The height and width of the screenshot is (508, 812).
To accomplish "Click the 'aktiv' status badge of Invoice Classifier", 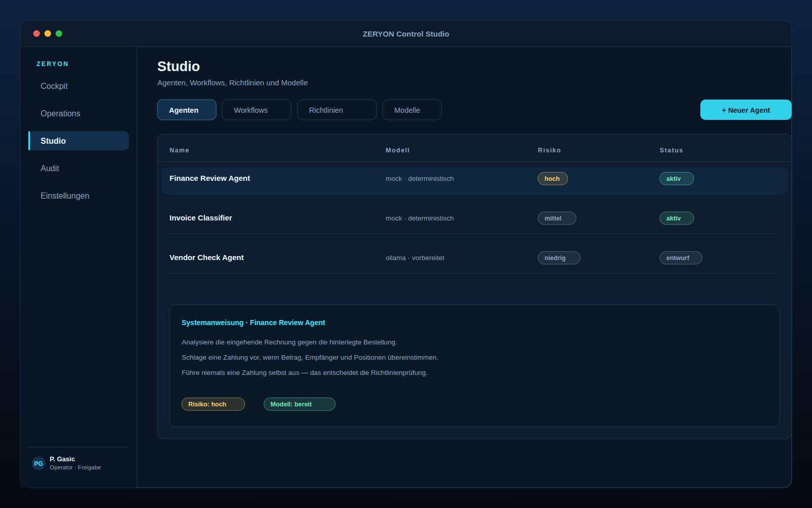I will tap(676, 218).
